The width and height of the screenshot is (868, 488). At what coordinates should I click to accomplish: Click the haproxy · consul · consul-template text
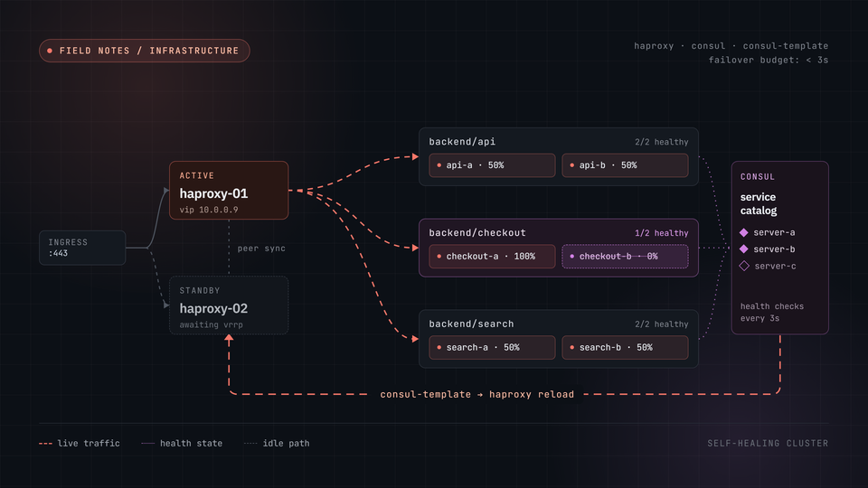(x=731, y=46)
